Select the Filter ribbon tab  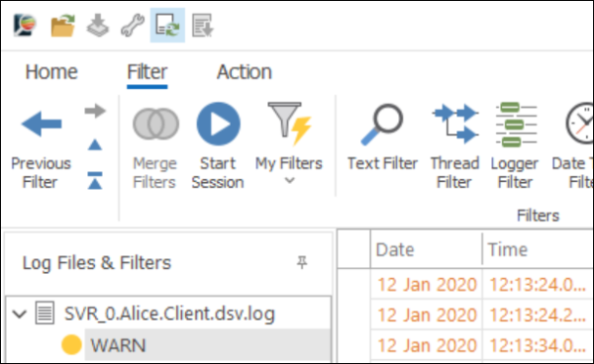tap(147, 72)
